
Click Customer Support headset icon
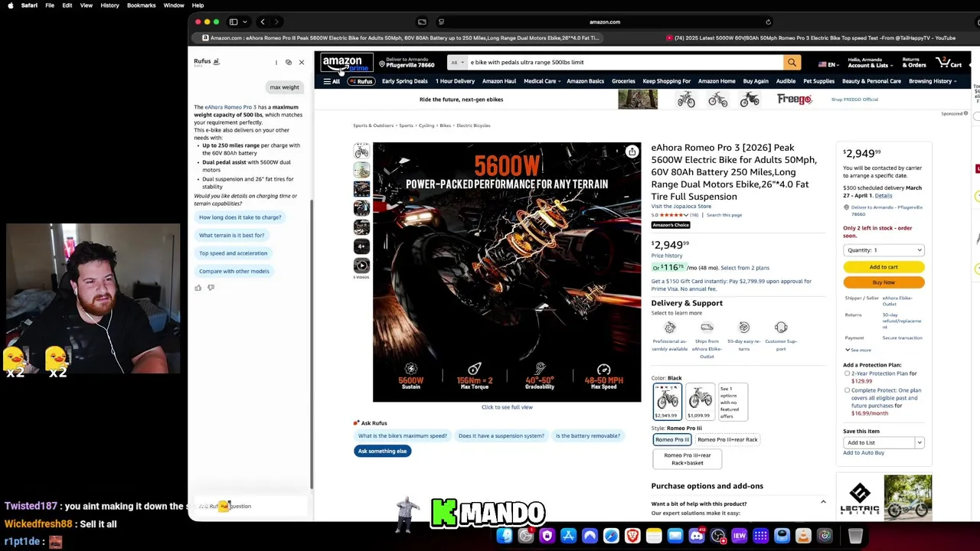pyautogui.click(x=781, y=328)
